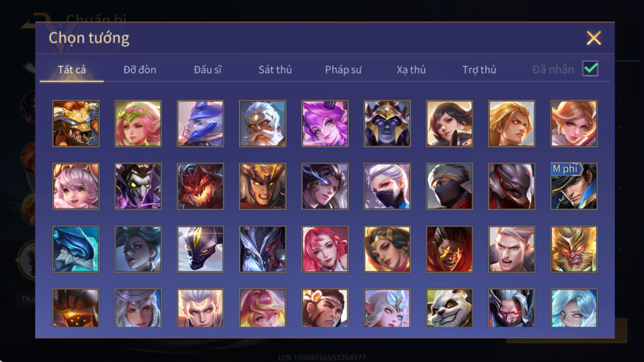Open the Đấu sĩ category tab

click(208, 70)
